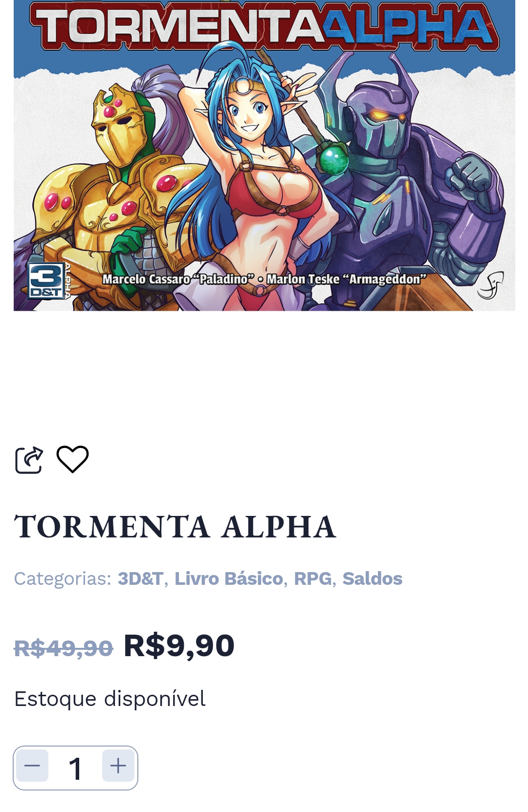Open the Livro Básico category link
The image size is (528, 812).
[x=229, y=578]
